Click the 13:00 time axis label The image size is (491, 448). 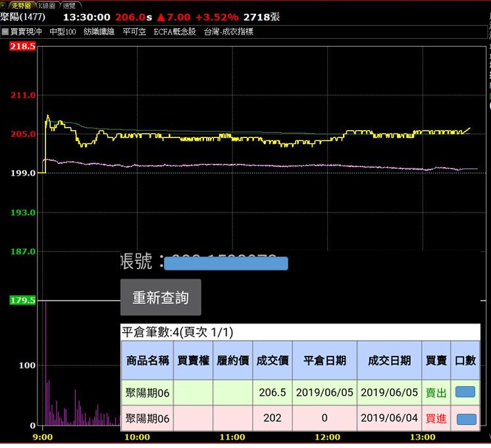423,437
